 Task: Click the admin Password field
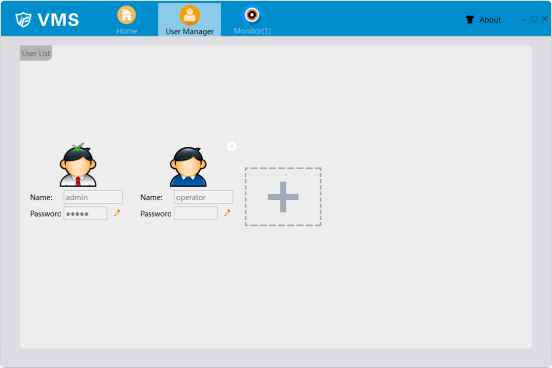pyautogui.click(x=85, y=213)
